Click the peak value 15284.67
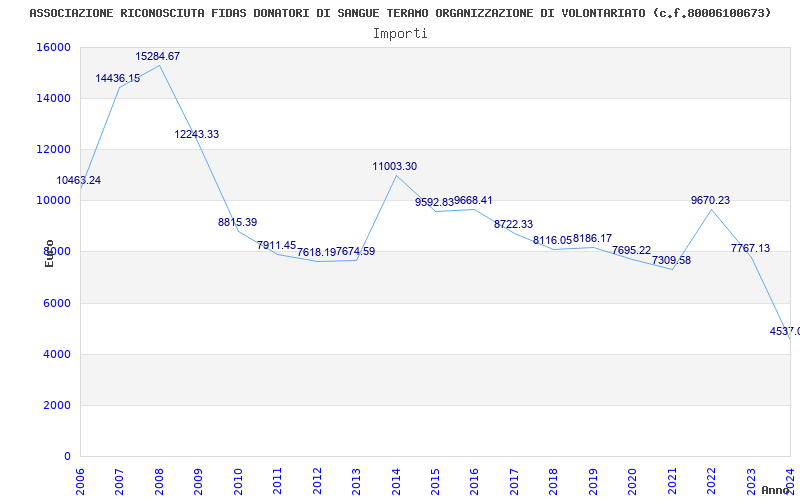Screen dimensions: 800x500 click(x=158, y=56)
